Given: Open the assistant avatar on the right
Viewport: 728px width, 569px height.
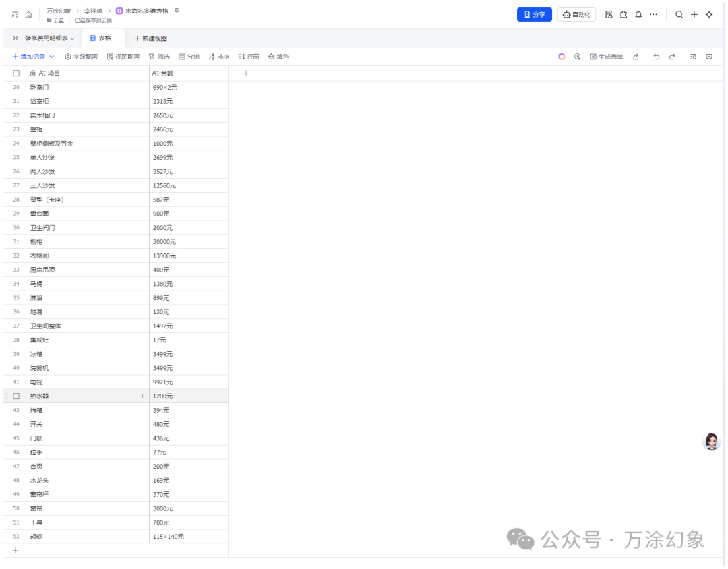Looking at the screenshot, I should point(711,441).
